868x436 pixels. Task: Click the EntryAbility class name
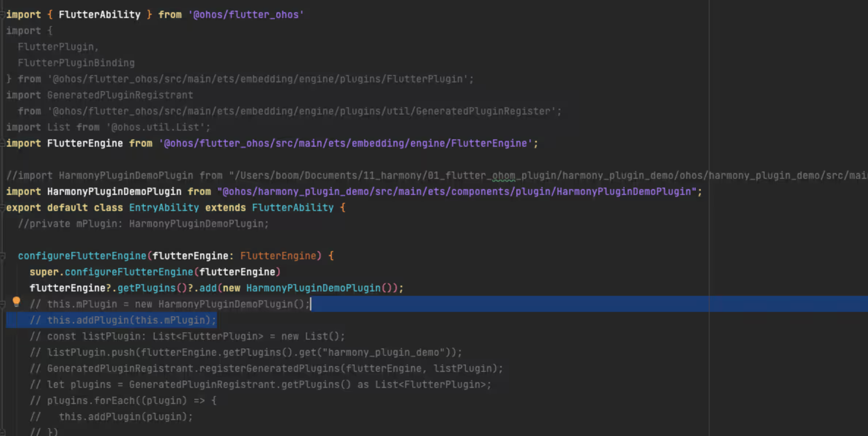click(x=164, y=208)
